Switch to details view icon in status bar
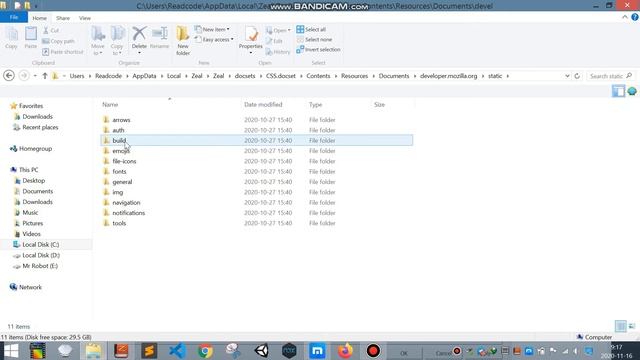The height and width of the screenshot is (360, 640). [621, 326]
